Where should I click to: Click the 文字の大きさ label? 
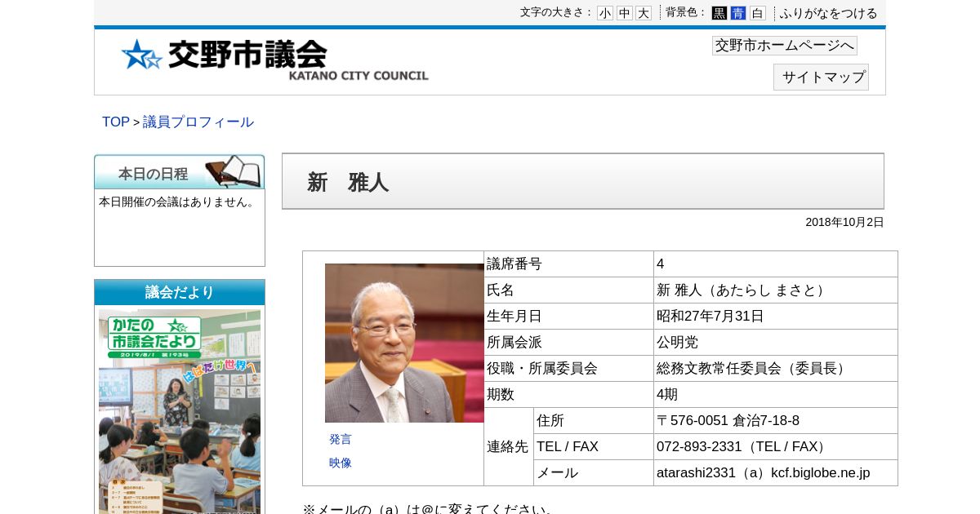[556, 12]
